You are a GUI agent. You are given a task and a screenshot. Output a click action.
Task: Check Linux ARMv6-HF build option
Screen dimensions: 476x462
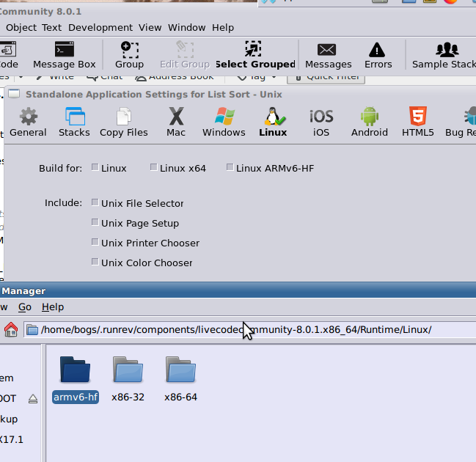tap(230, 168)
